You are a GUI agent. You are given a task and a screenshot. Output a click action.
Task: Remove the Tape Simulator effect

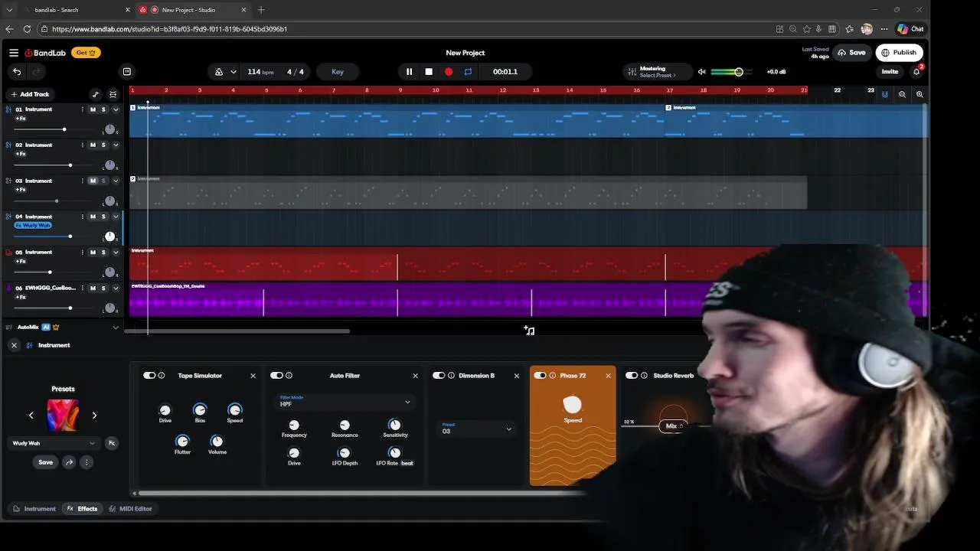click(x=253, y=376)
